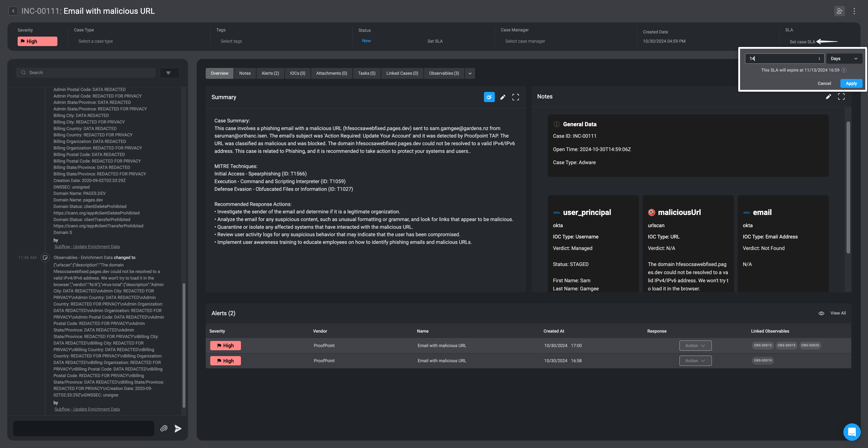Go back using the header back arrow

(x=13, y=11)
